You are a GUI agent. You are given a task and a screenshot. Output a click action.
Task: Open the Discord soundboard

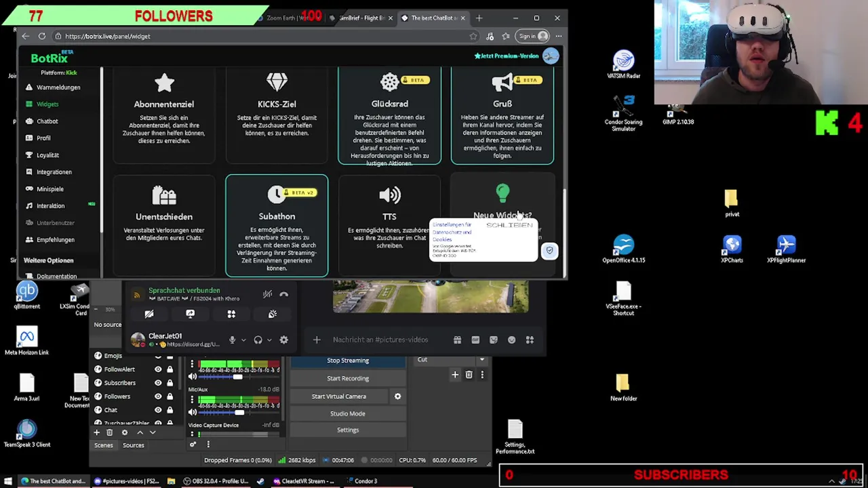tap(273, 314)
